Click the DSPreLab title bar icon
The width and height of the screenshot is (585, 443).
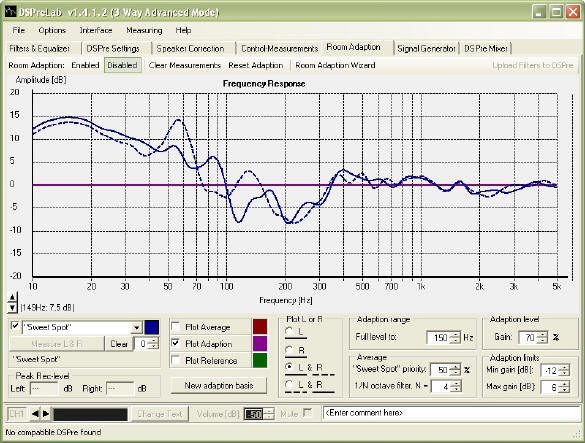[11, 12]
